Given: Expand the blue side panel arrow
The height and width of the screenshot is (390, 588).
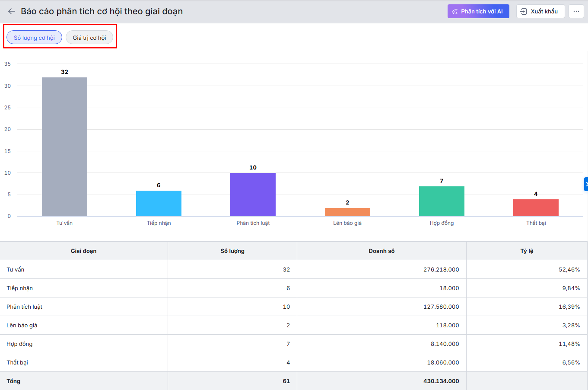Looking at the screenshot, I should 586,184.
